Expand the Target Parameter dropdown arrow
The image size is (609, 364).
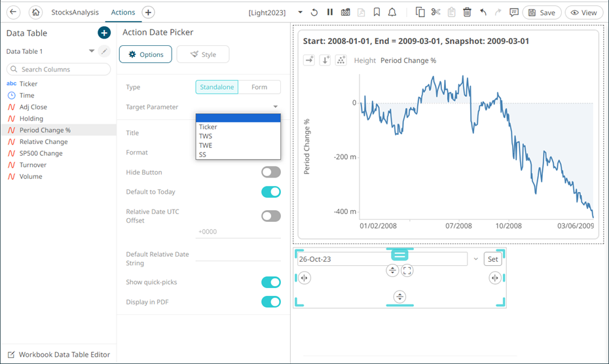pyautogui.click(x=275, y=107)
